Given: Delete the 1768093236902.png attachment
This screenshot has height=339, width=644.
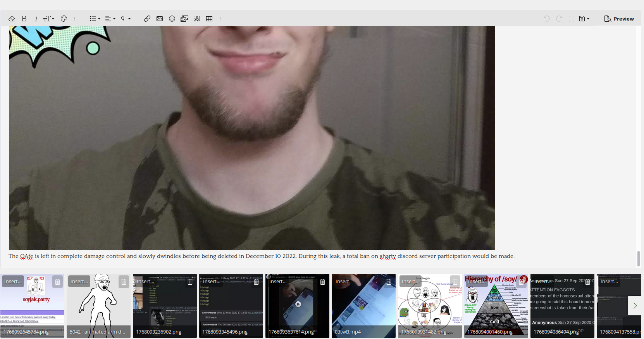Looking at the screenshot, I should click(190, 282).
